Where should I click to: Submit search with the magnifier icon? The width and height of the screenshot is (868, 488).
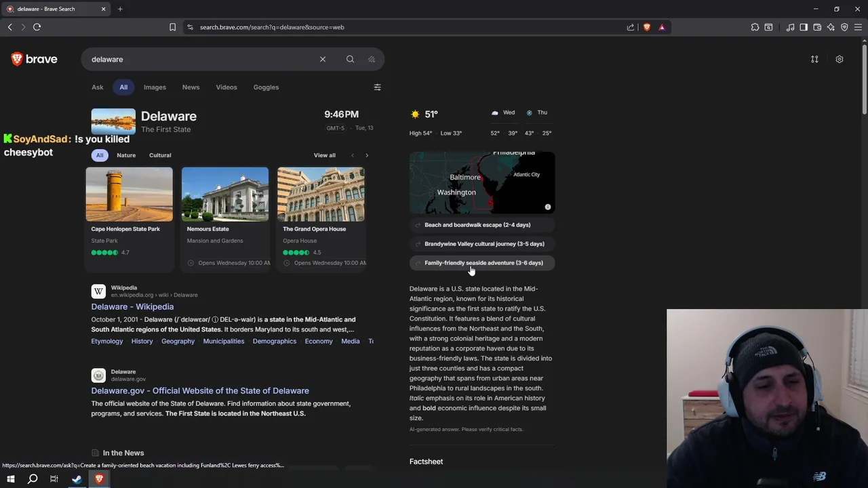(350, 59)
